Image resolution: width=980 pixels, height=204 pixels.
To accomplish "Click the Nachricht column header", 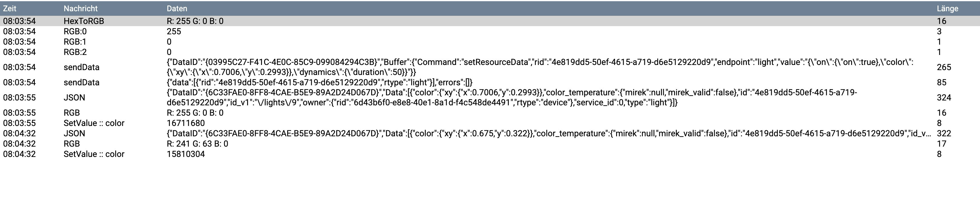I will (81, 8).
